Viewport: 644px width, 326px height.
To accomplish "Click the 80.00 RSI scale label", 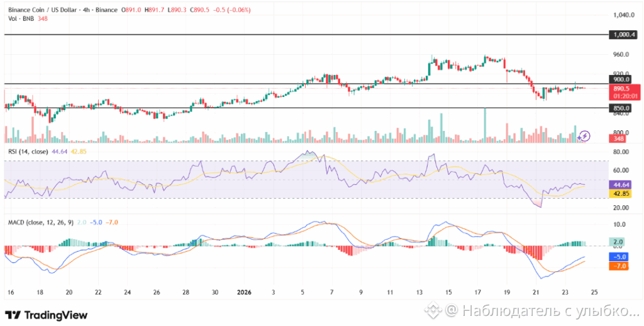I will click(622, 152).
